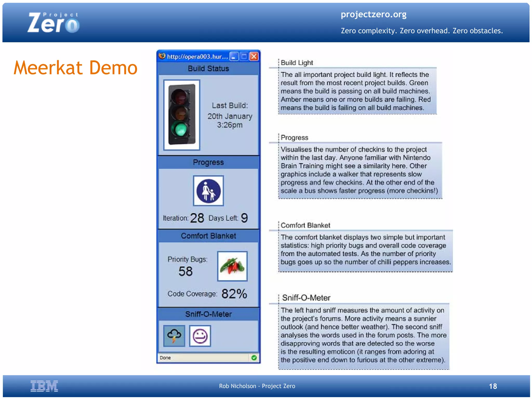Click the Firefox icon in title bar
Viewport: 532px width, 399px height.
[162, 56]
